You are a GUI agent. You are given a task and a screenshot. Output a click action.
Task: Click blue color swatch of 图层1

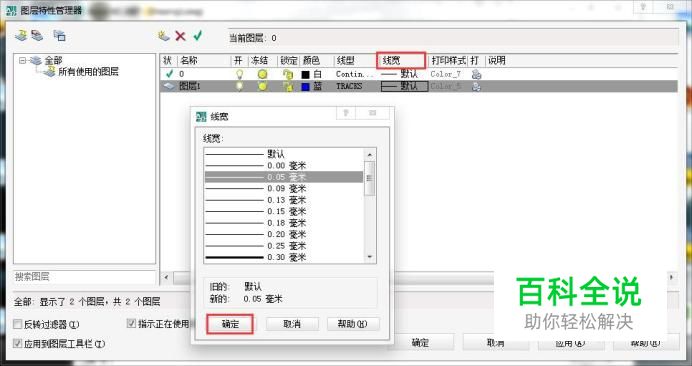point(305,87)
